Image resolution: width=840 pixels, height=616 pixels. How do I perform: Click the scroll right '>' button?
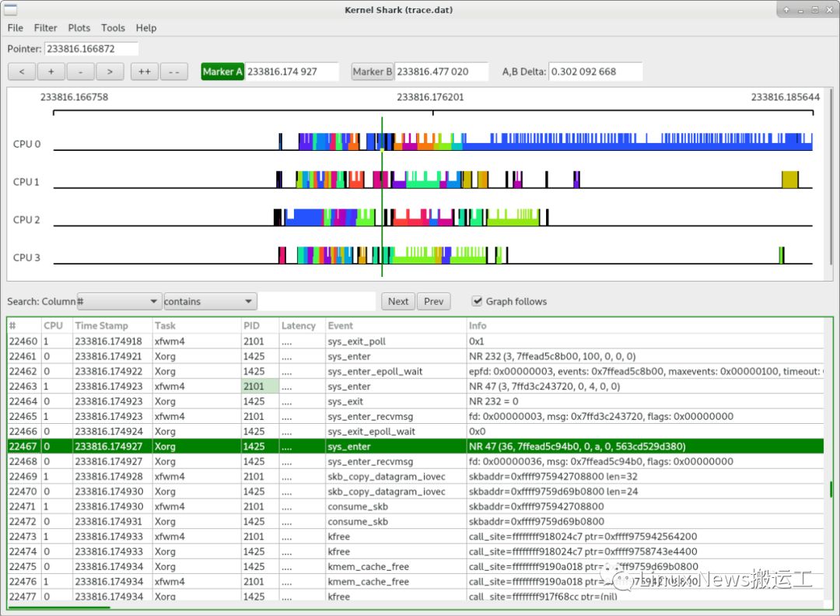pos(110,72)
